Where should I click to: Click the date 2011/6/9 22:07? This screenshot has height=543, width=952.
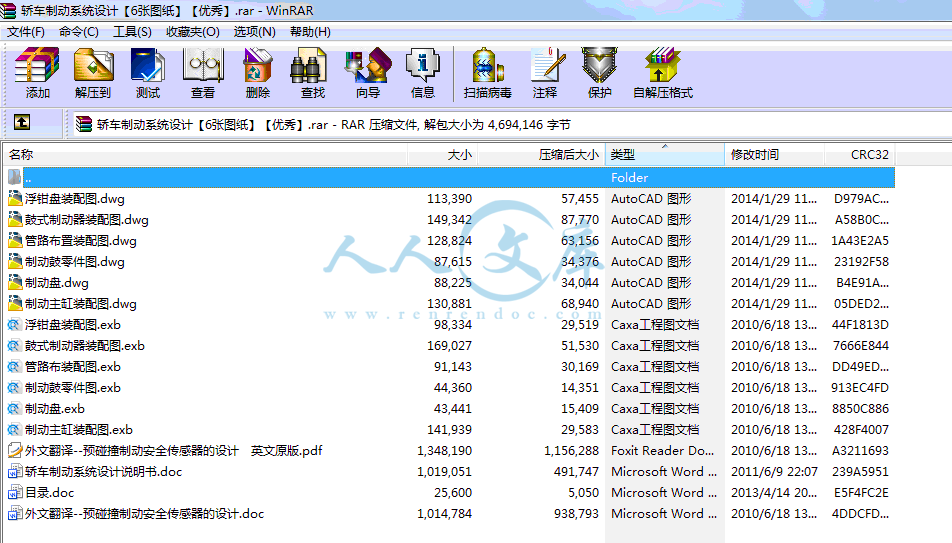[774, 471]
